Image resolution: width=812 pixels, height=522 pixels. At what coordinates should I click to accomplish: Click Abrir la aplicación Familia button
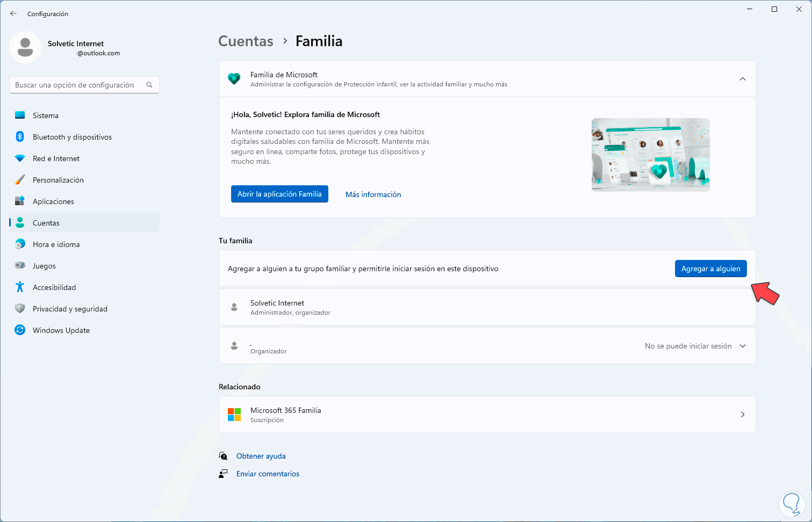click(x=279, y=194)
